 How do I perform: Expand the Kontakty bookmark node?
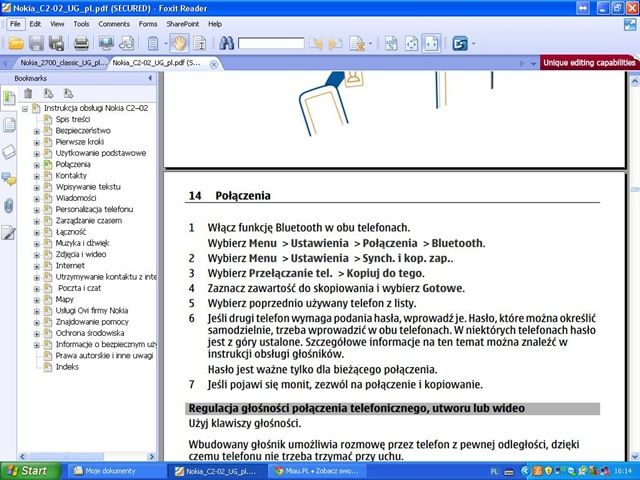click(x=36, y=176)
